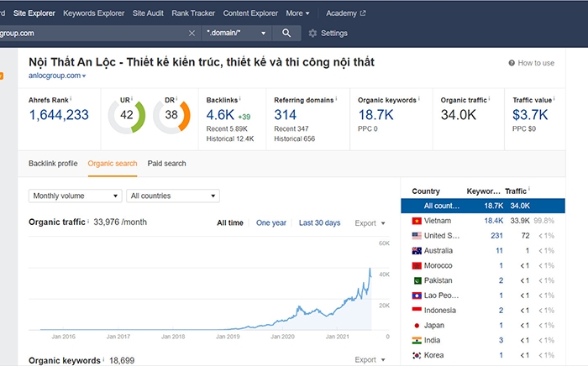This screenshot has width=588, height=366.
Task: Expand the More menu
Action: pos(297,13)
